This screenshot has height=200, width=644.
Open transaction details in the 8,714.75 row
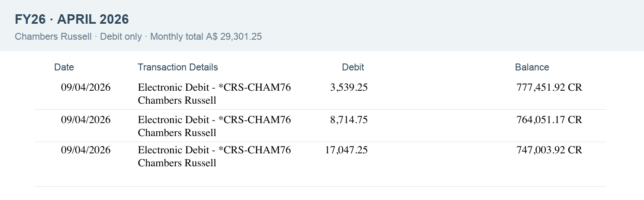pos(214,126)
